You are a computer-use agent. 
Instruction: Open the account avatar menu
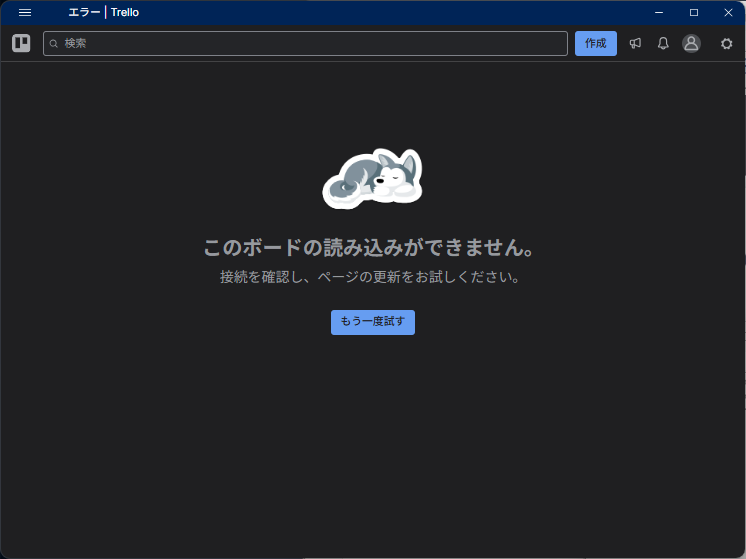691,43
